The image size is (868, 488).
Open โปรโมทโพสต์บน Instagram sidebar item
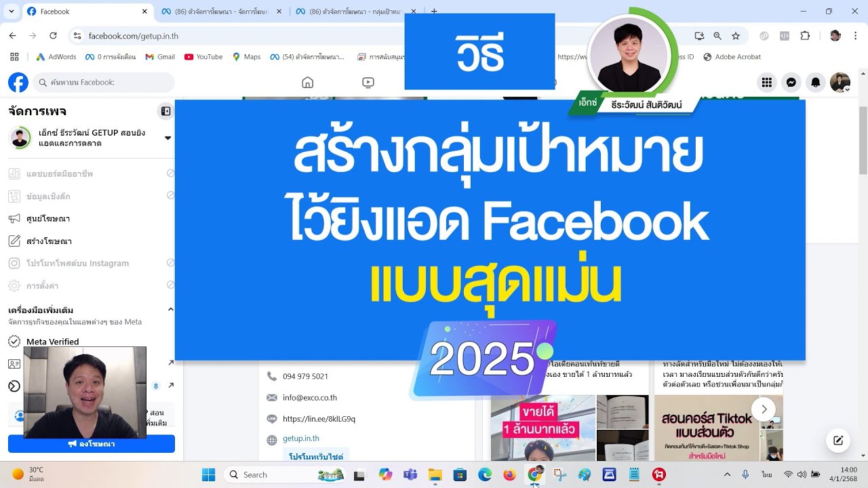coord(92,264)
